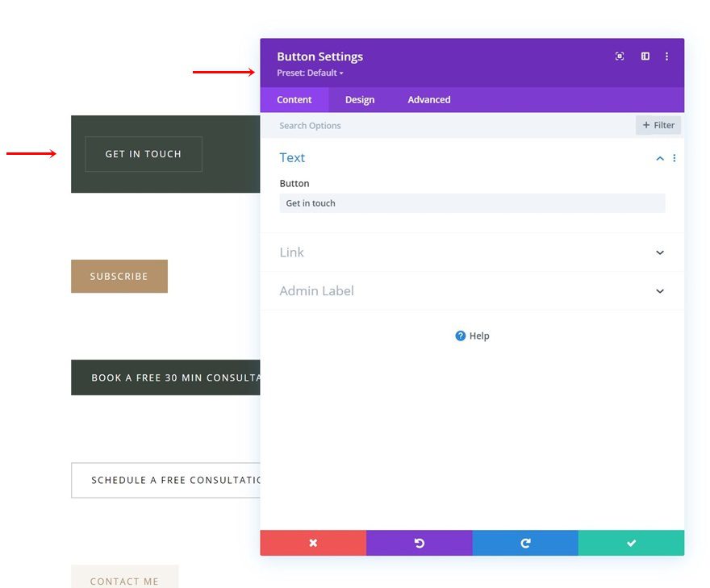Open the Text section options menu icon
The height and width of the screenshot is (588, 710).
674,158
